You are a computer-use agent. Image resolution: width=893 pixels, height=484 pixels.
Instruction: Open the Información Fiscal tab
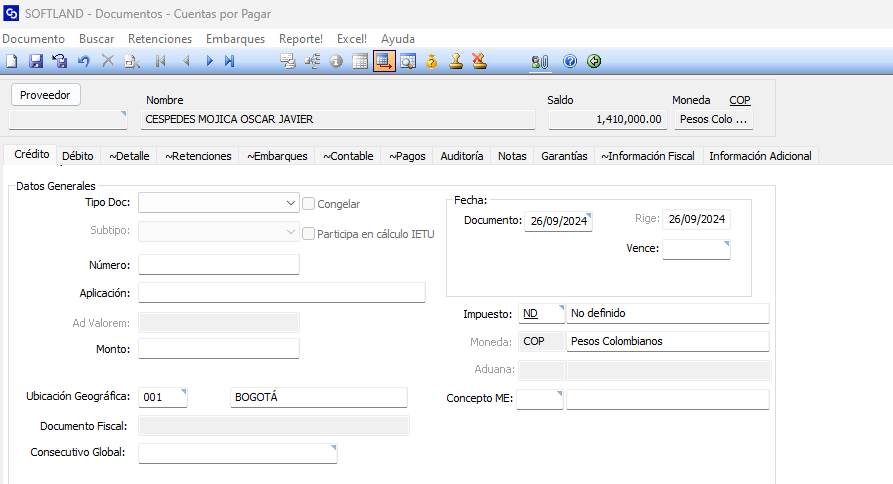point(648,156)
